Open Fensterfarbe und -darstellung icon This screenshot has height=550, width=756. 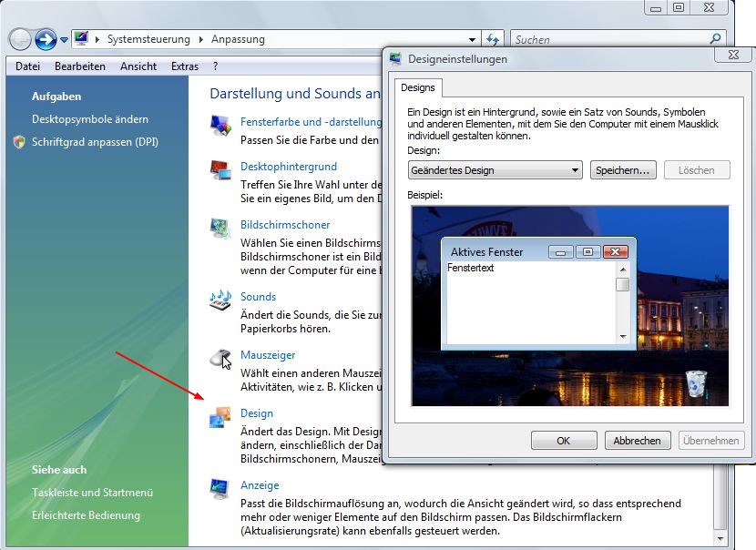(x=220, y=126)
